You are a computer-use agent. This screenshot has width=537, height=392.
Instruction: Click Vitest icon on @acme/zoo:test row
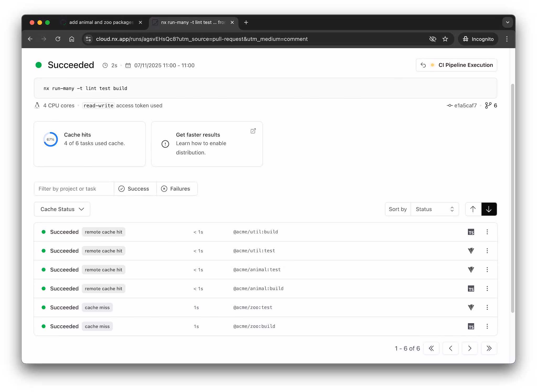471,307
